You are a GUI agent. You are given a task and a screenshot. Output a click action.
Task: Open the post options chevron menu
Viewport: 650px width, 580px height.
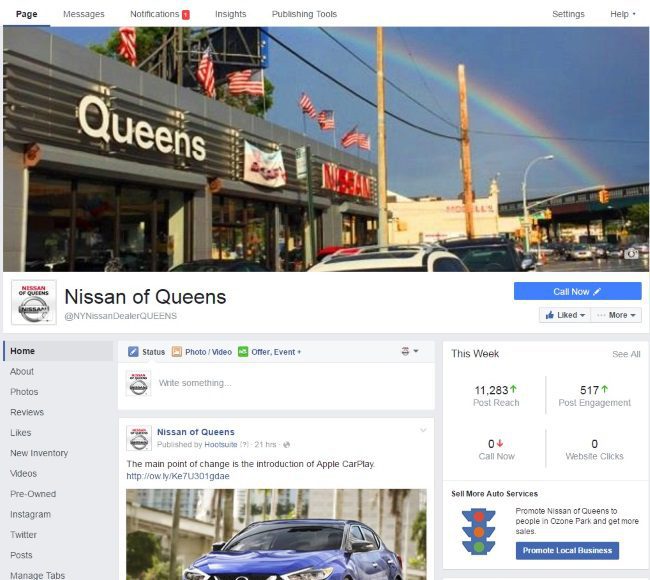423,430
